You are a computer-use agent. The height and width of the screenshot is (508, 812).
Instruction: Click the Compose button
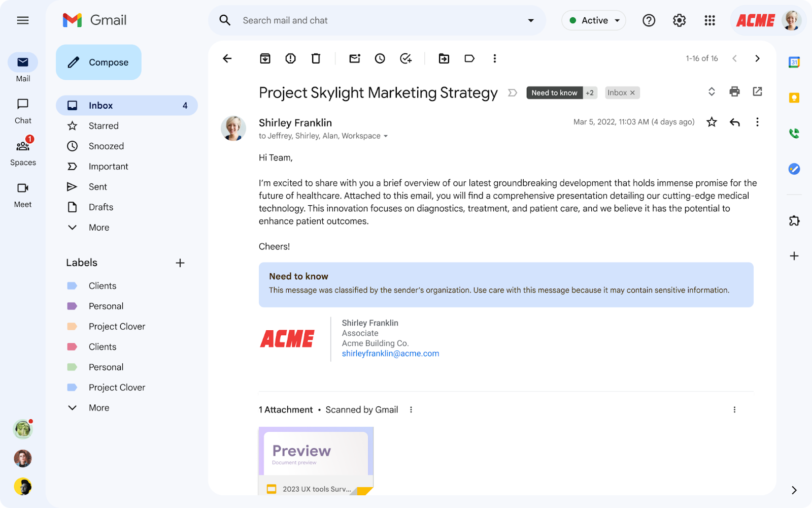[99, 62]
